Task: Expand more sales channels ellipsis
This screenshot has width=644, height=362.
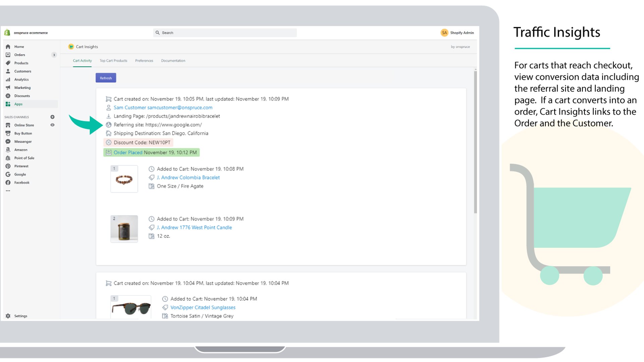Action: [8, 191]
